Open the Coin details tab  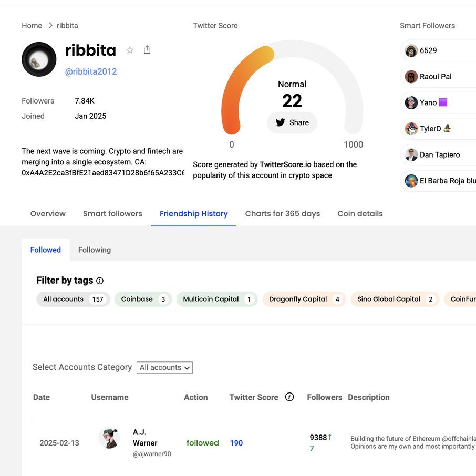(360, 214)
